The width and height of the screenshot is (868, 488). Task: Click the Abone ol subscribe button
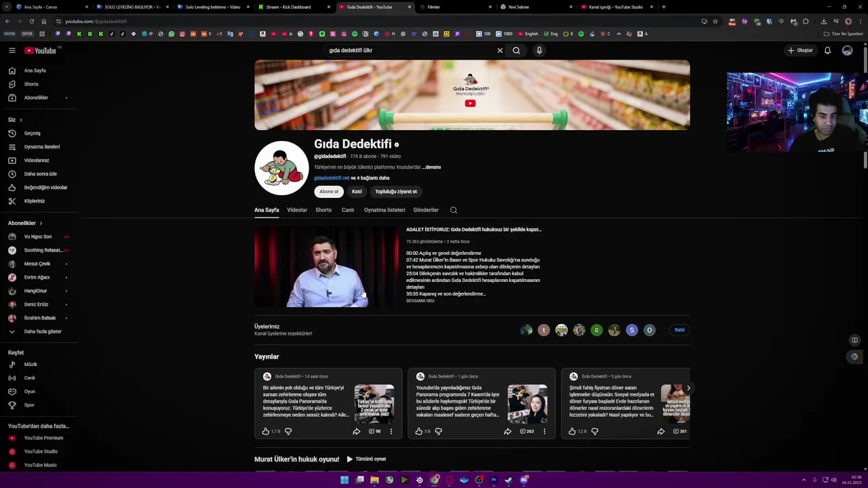point(329,192)
